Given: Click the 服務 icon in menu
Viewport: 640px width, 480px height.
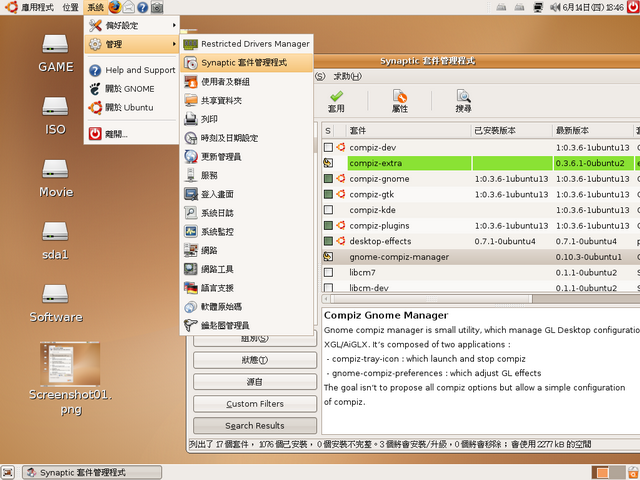Looking at the screenshot, I should pyautogui.click(x=191, y=176).
